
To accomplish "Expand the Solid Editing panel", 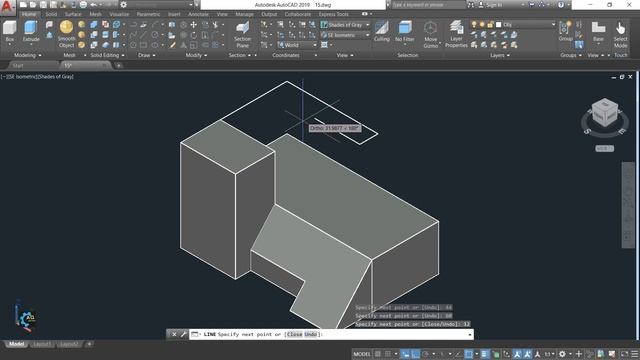I will 107,55.
